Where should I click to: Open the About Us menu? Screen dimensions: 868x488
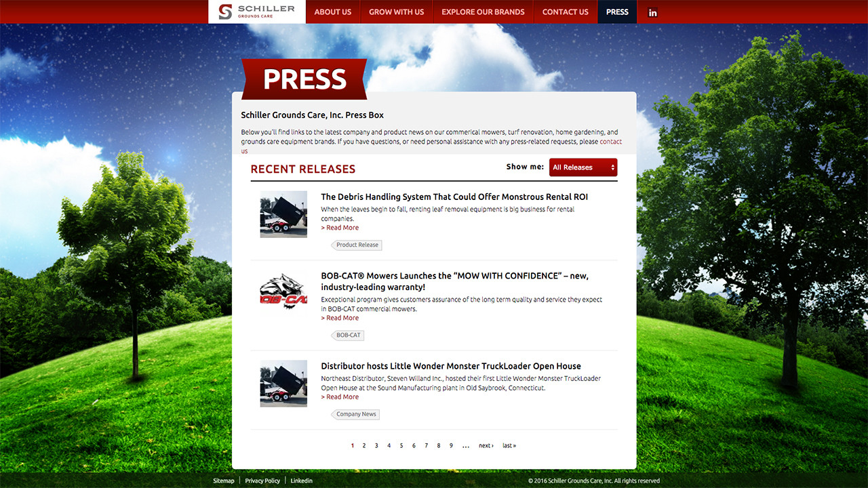(333, 12)
